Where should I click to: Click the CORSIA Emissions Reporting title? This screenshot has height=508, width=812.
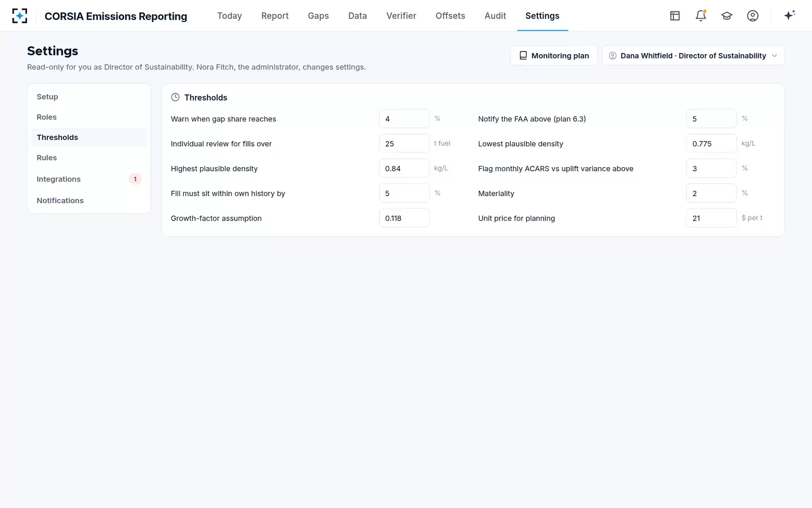(116, 16)
